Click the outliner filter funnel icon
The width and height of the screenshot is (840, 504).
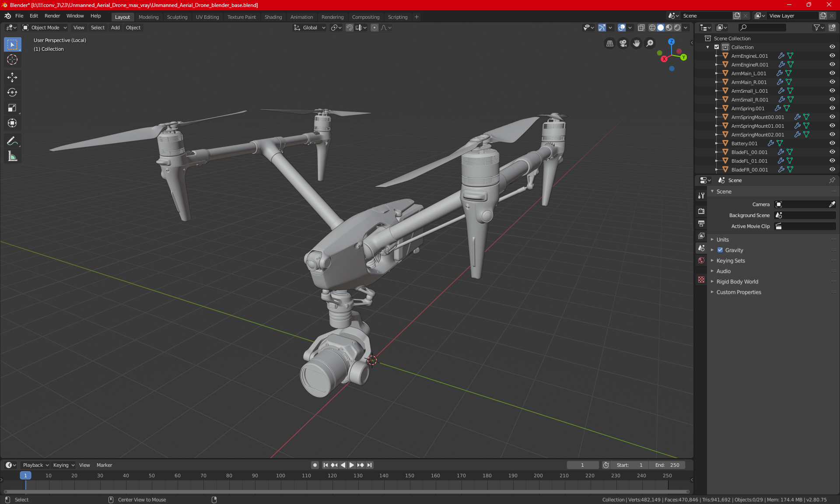819,28
